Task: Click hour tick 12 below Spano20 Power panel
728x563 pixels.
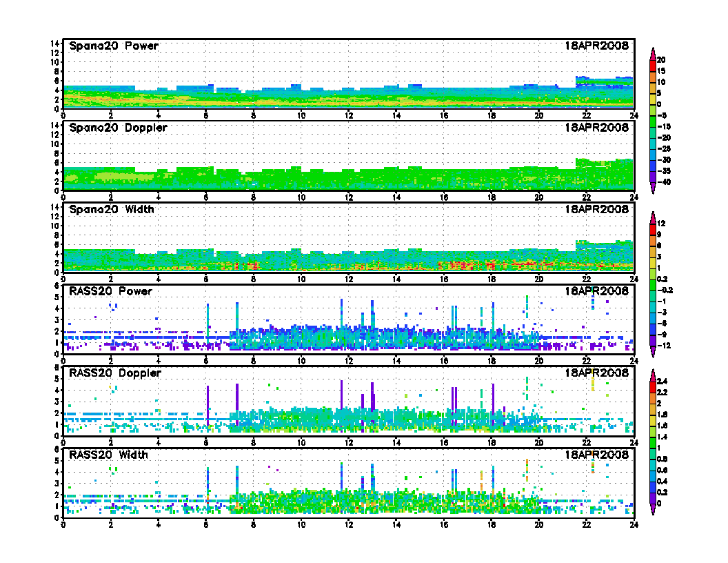Action: [x=349, y=116]
